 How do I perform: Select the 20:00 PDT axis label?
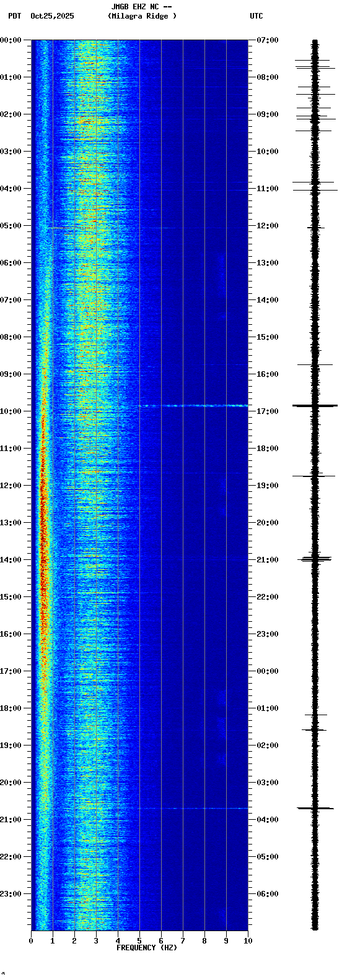coord(11,783)
